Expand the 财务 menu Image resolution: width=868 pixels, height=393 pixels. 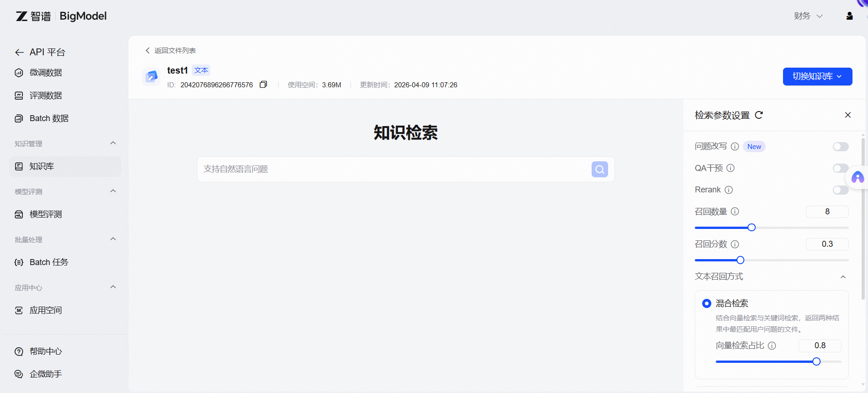(808, 16)
